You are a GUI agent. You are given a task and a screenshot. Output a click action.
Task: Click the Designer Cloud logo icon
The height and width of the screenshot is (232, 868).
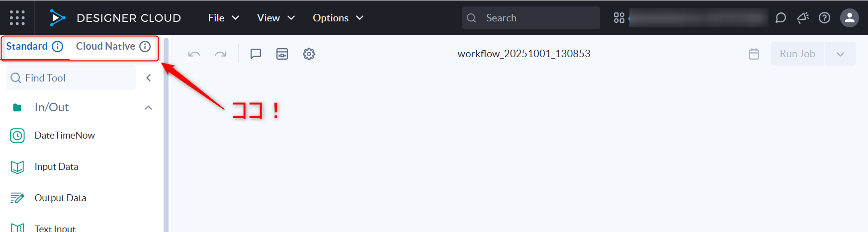point(57,18)
